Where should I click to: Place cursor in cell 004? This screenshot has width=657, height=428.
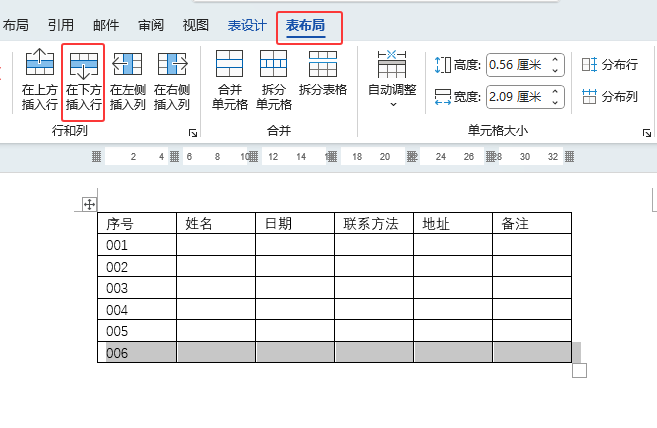point(137,310)
